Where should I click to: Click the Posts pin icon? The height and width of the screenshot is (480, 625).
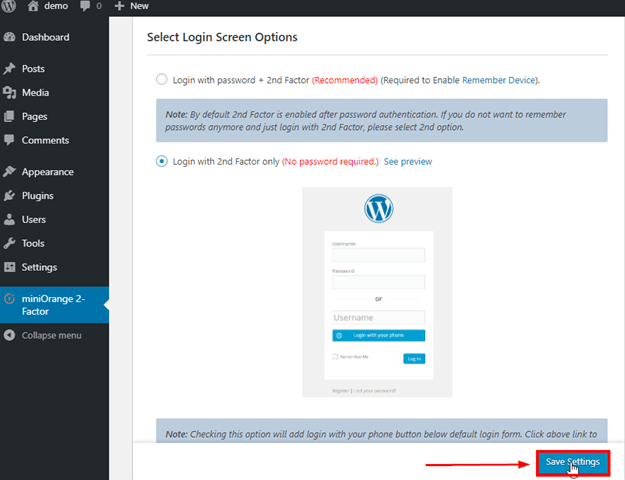point(10,69)
